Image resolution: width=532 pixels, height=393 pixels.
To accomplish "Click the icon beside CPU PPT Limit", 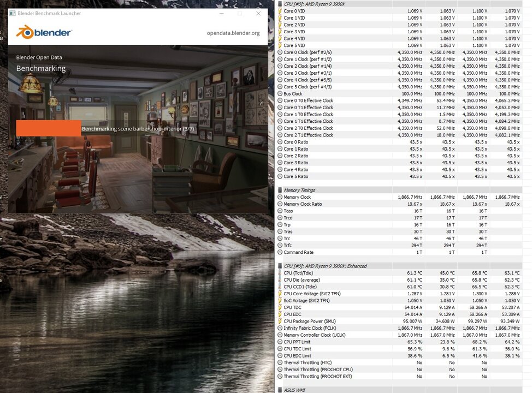I will (280, 342).
